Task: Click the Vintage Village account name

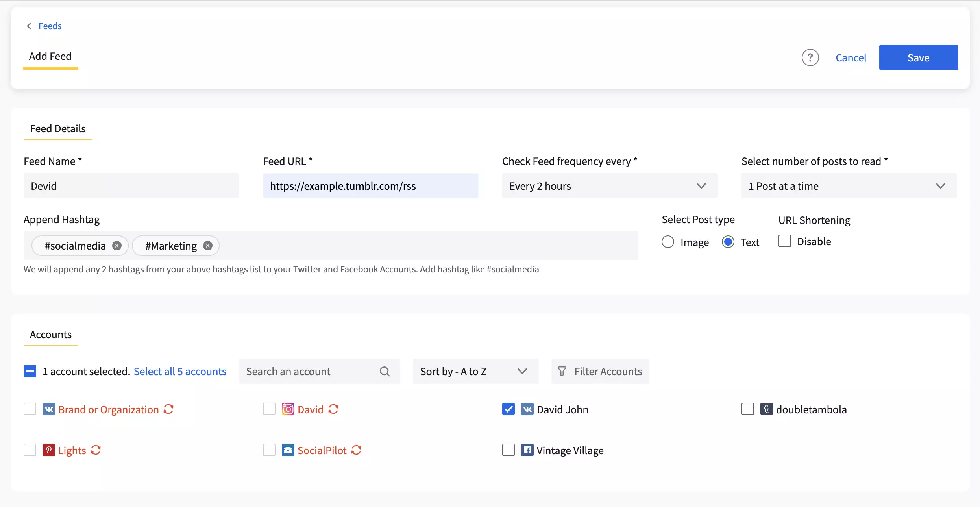Action: point(570,450)
